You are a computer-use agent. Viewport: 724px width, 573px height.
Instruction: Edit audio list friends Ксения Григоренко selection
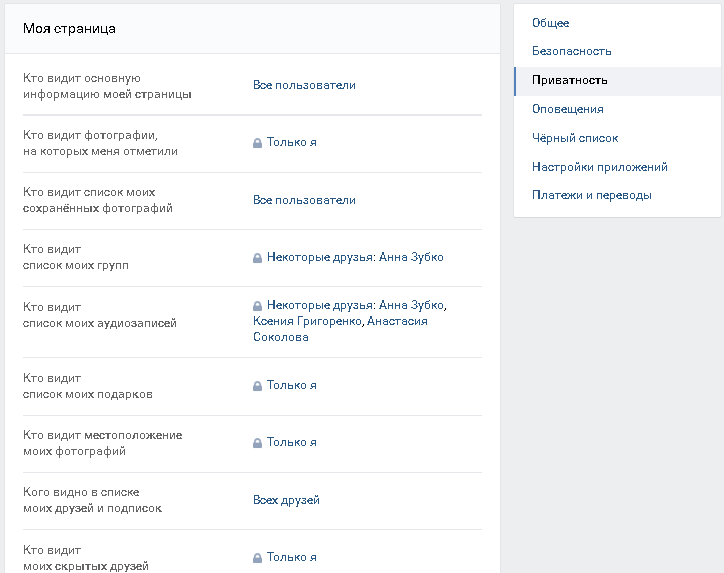click(308, 321)
